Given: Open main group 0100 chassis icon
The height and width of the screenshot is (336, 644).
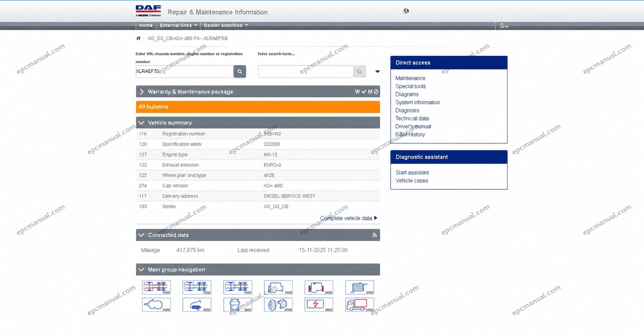Looking at the screenshot, I should pos(156,287).
